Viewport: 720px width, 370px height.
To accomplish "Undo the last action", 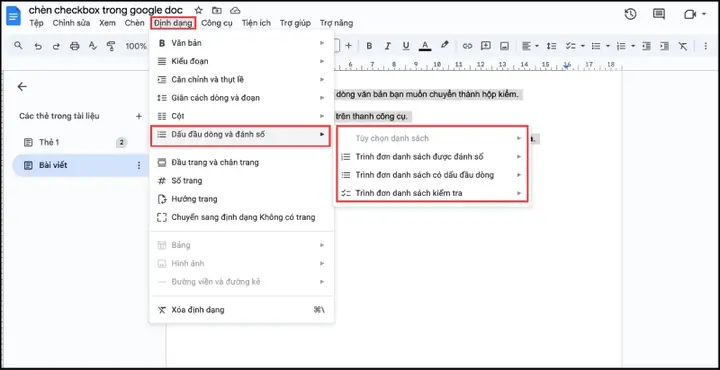I will coord(38,46).
